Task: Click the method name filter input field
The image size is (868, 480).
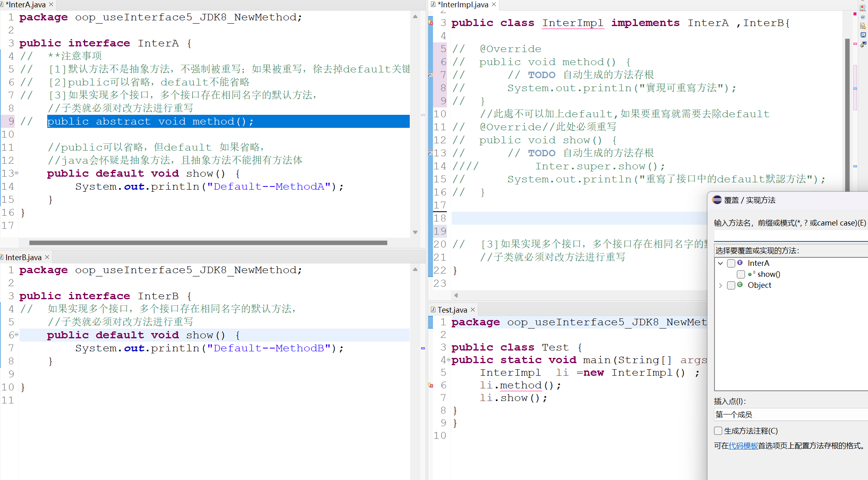Action: click(x=791, y=235)
